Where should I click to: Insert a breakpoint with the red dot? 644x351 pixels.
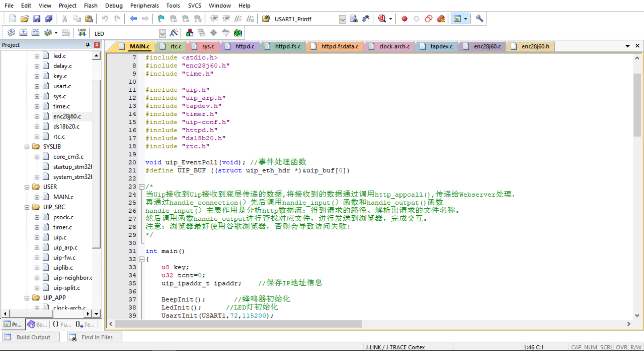(x=405, y=19)
